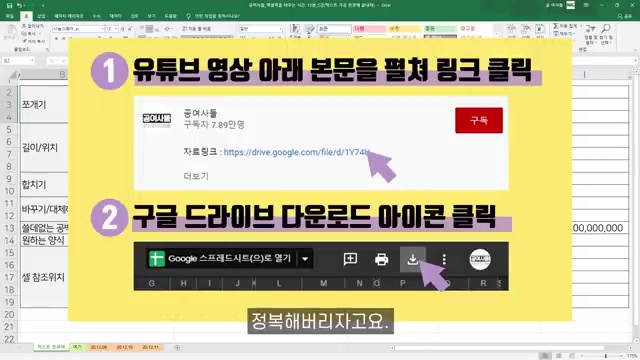Open the 데이터 ribbon tab
The height and width of the screenshot is (360, 640).
pos(116,16)
